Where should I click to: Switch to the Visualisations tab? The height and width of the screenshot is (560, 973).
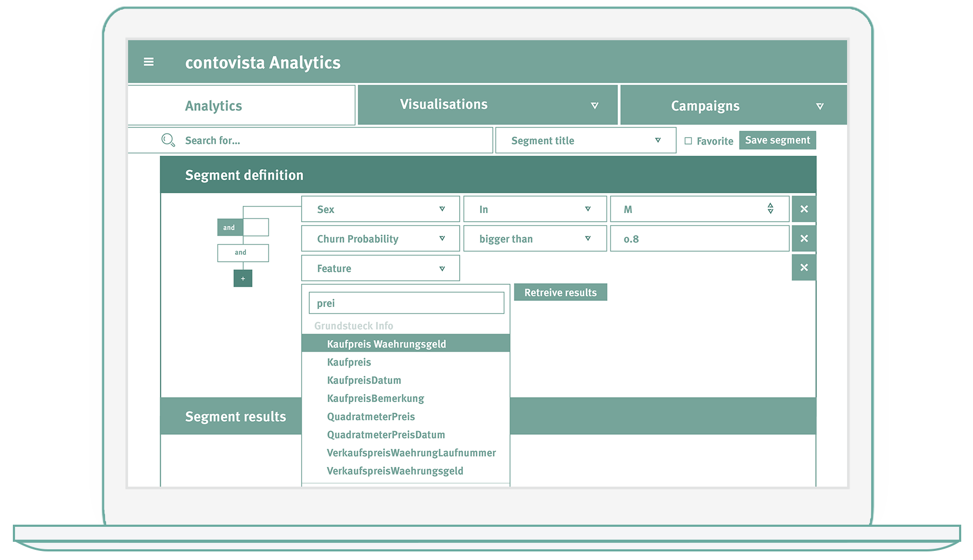coord(488,104)
